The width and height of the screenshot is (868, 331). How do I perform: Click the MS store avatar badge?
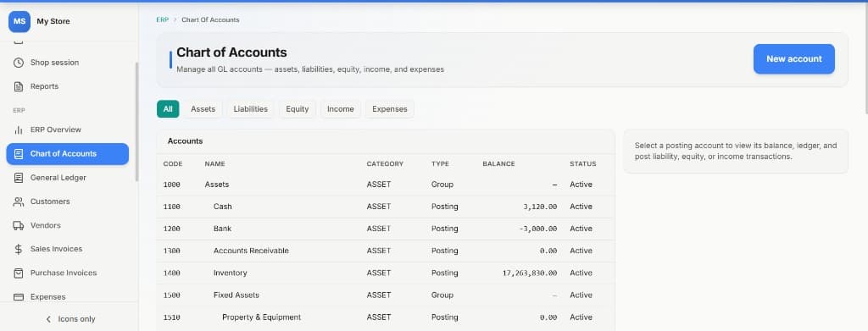(19, 21)
